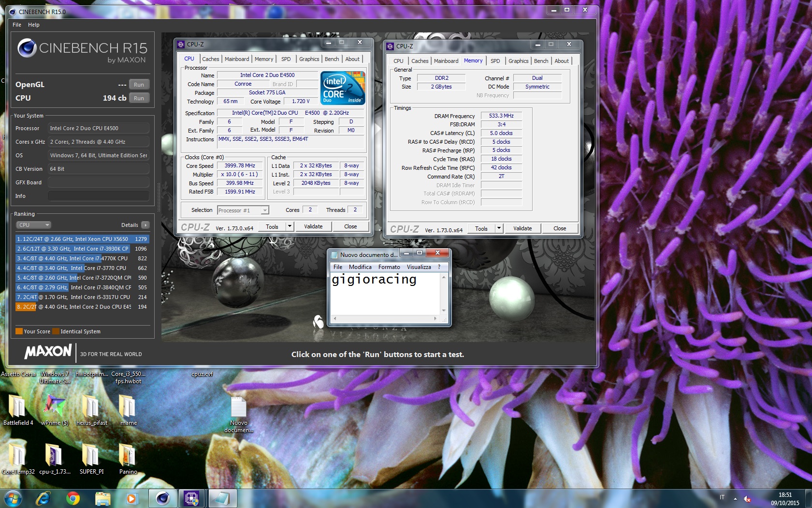The height and width of the screenshot is (508, 812).
Task: Click gigioracing text in Notepad
Action: (374, 280)
